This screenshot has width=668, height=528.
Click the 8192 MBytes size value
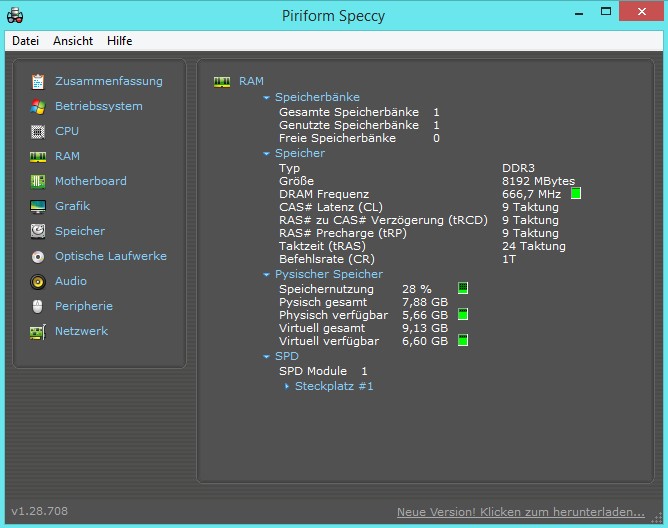[x=538, y=181]
